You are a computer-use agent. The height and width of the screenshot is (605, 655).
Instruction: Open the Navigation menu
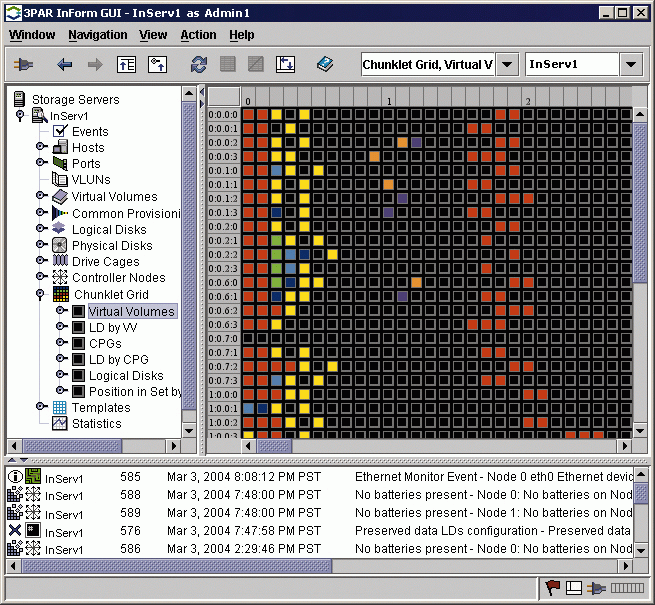coord(98,35)
